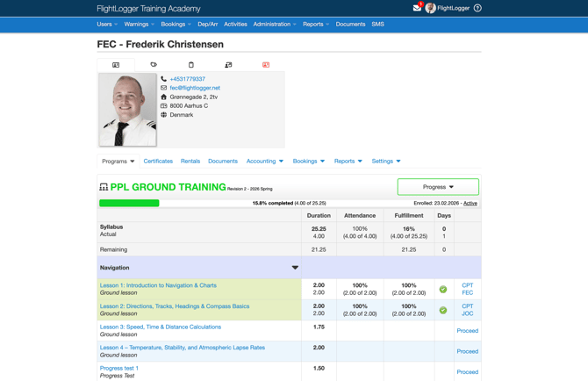Click Frederik Christensen's profile photo
The width and height of the screenshot is (588, 381).
point(127,110)
